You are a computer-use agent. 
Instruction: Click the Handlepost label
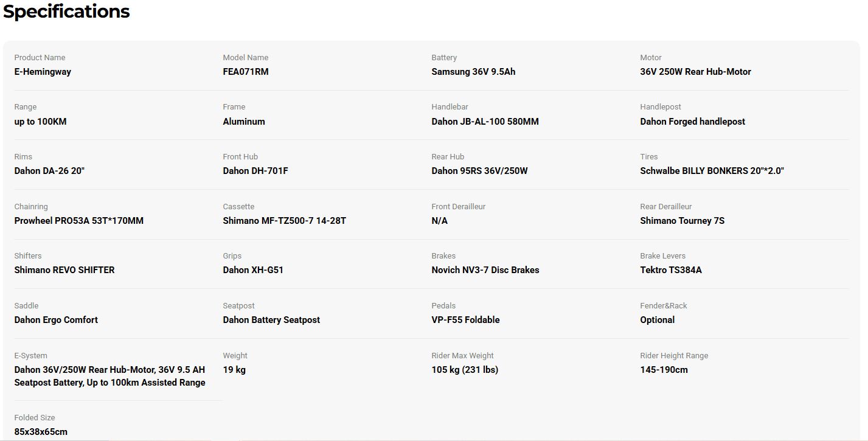(x=661, y=107)
